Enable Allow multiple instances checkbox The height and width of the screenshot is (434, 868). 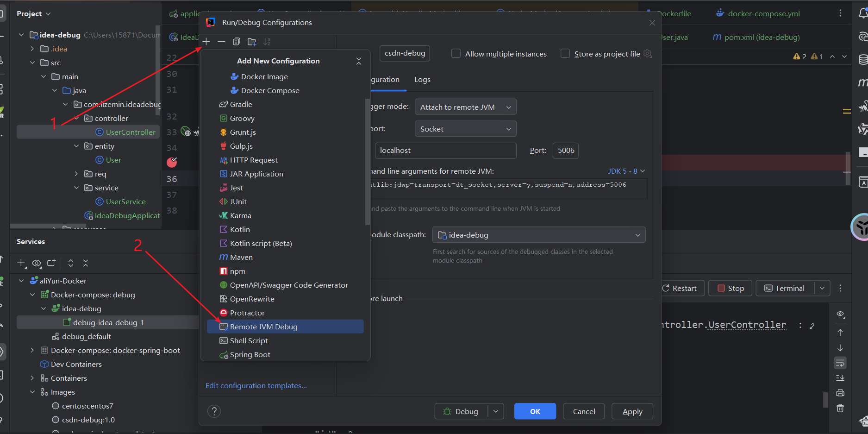coord(456,54)
